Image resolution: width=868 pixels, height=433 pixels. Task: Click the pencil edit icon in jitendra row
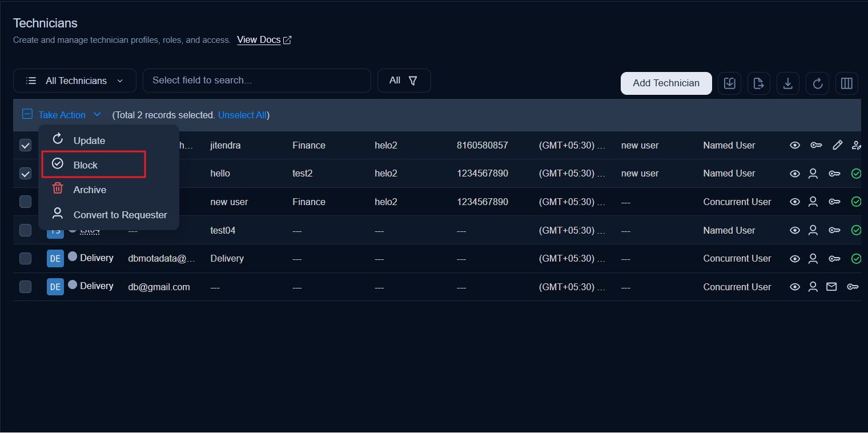(837, 145)
